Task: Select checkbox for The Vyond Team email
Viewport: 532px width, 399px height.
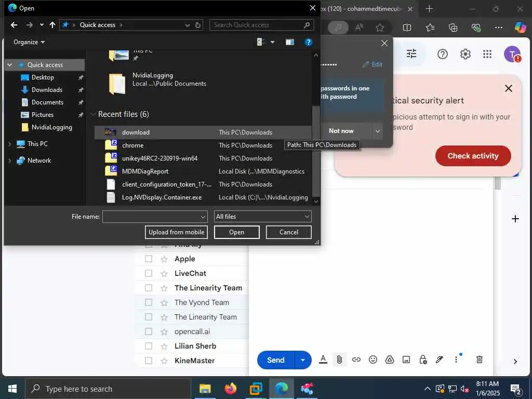Action: click(149, 302)
